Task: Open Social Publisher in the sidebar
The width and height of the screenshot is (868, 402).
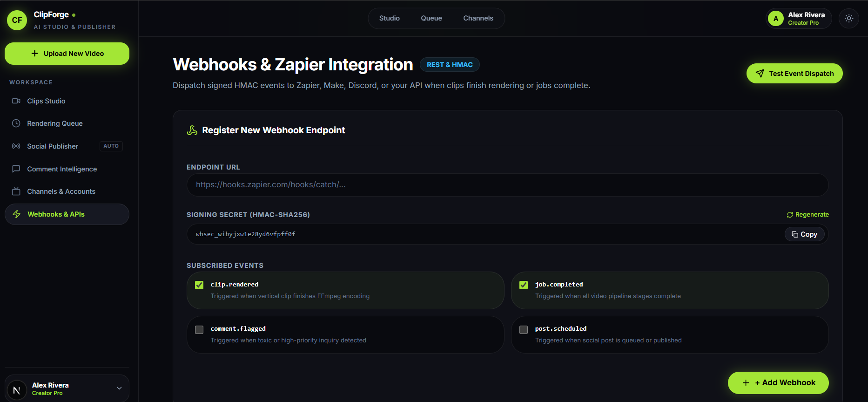Action: coord(67,146)
